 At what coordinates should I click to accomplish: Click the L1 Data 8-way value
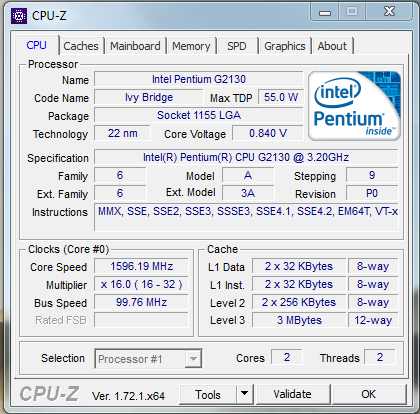click(373, 266)
